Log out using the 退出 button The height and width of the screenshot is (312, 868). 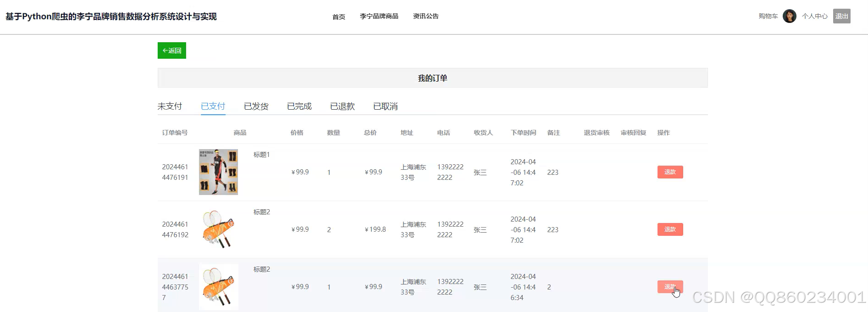pyautogui.click(x=841, y=16)
